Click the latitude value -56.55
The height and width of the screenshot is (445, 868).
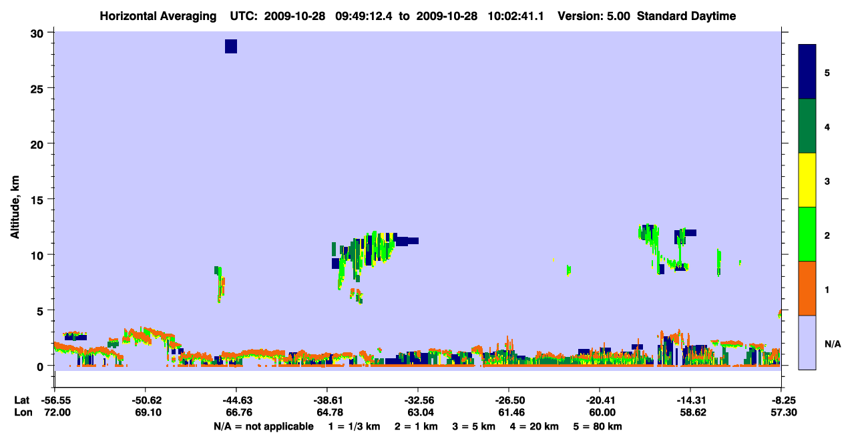point(55,400)
